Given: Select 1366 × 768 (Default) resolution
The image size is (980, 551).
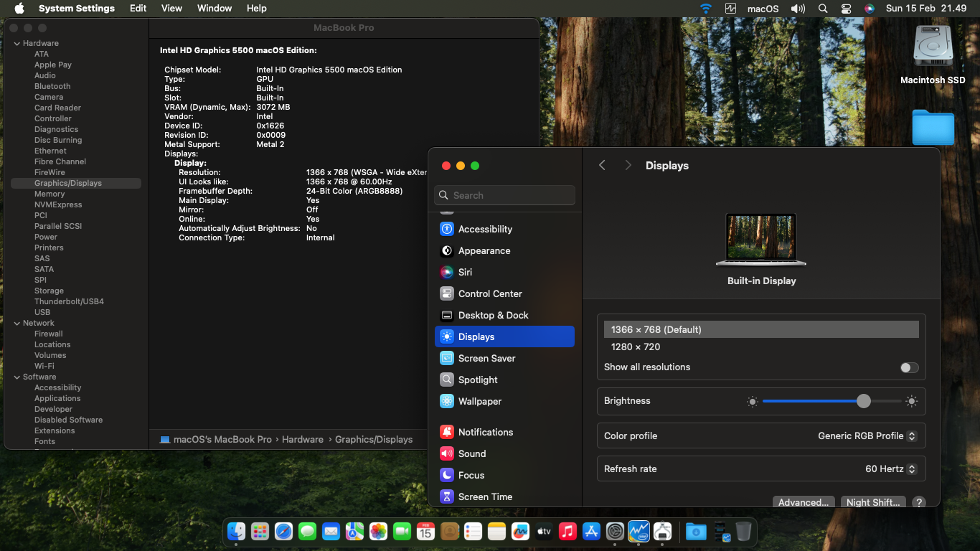Looking at the screenshot, I should tap(761, 329).
